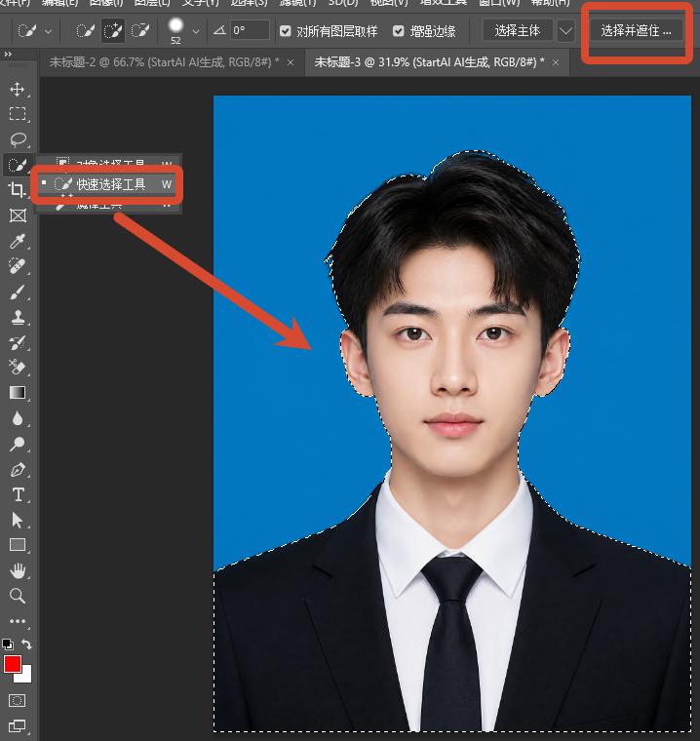
Task: Select the Eyedropper tool
Action: (18, 241)
